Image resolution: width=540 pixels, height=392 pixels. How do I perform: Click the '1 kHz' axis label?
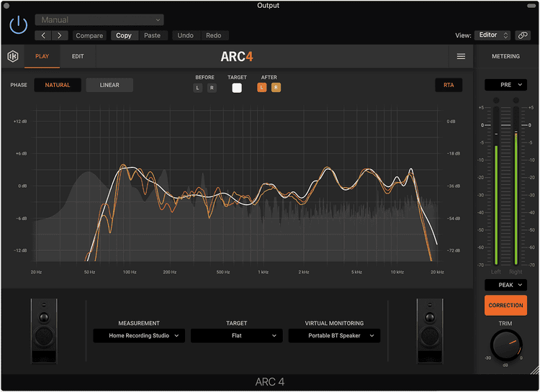263,272
